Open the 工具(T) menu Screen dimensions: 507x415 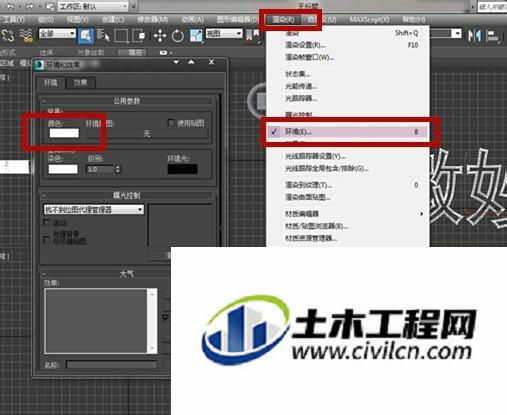tap(14, 20)
